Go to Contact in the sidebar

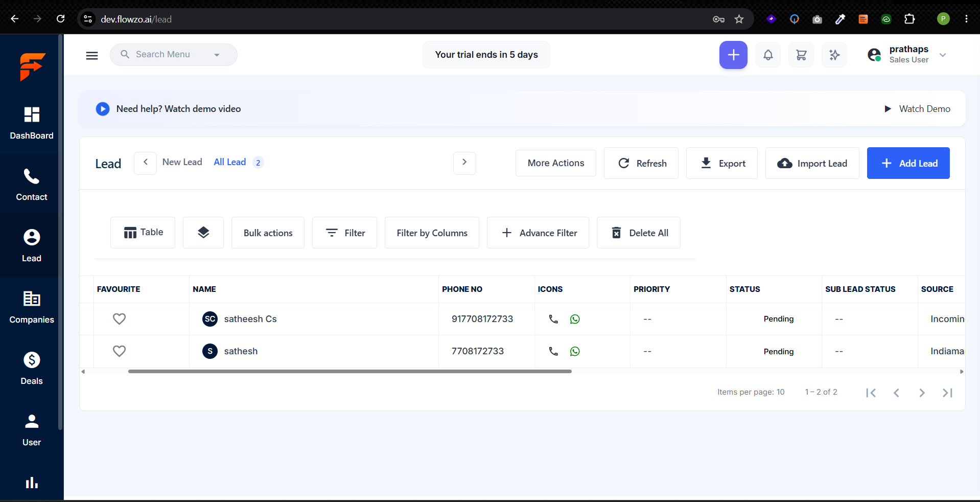click(x=32, y=185)
